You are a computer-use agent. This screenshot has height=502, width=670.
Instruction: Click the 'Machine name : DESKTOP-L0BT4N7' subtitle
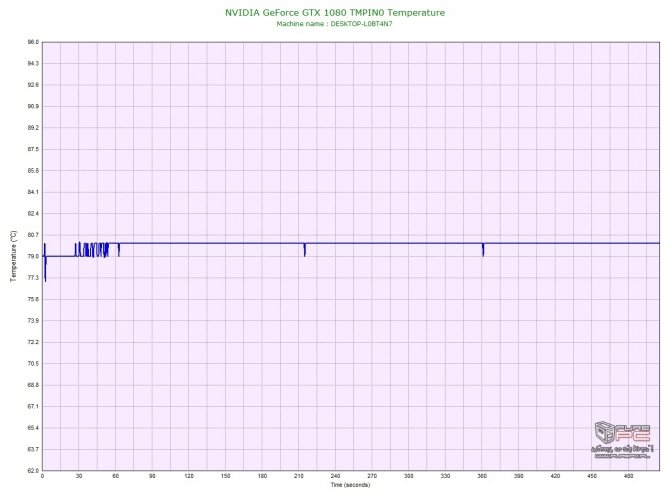[x=334, y=24]
